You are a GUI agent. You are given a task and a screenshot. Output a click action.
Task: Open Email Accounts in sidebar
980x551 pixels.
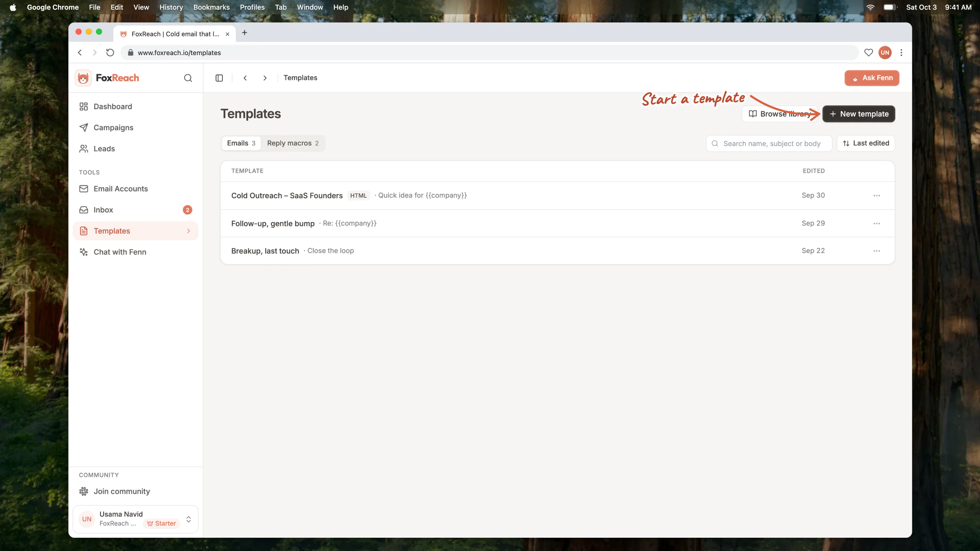[136, 189]
